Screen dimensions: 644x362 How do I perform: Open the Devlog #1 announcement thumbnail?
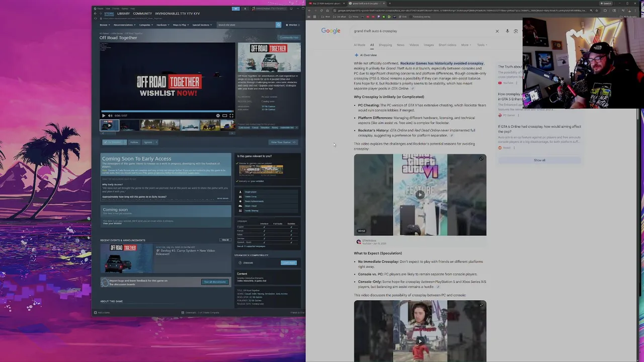pos(126,258)
